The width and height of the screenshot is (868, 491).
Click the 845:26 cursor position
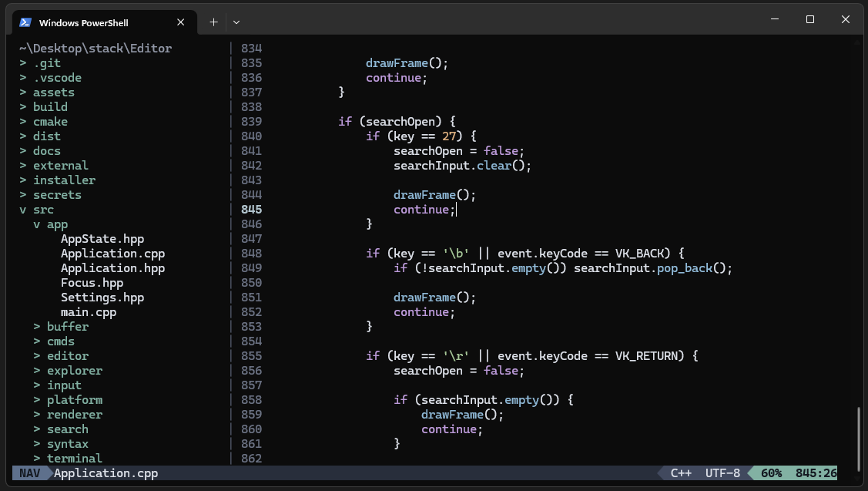(x=816, y=473)
